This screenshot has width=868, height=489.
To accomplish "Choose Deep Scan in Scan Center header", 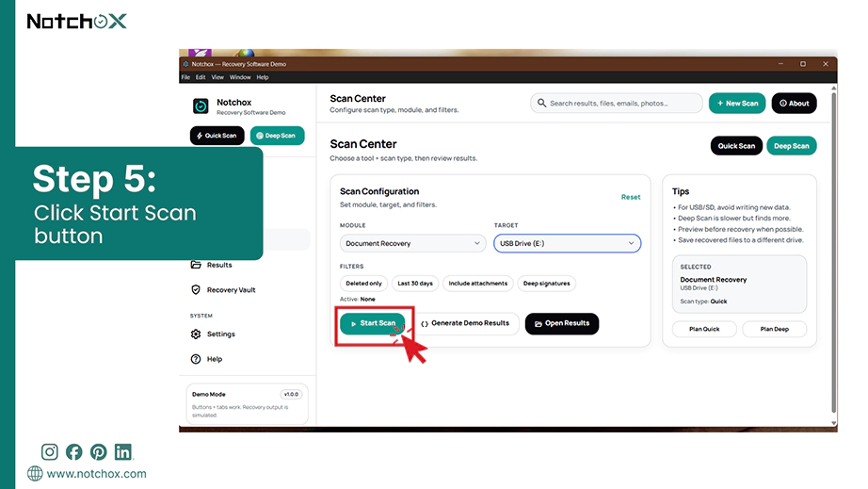I will 792,146.
